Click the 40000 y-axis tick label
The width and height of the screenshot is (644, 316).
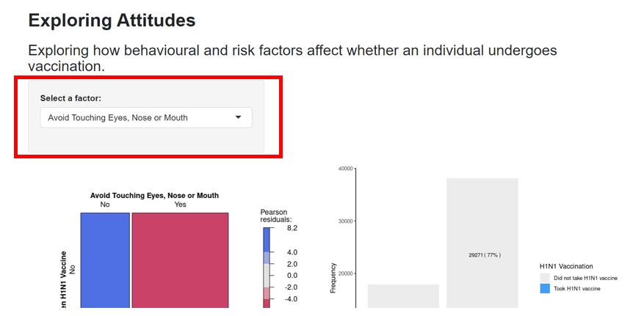(x=344, y=169)
